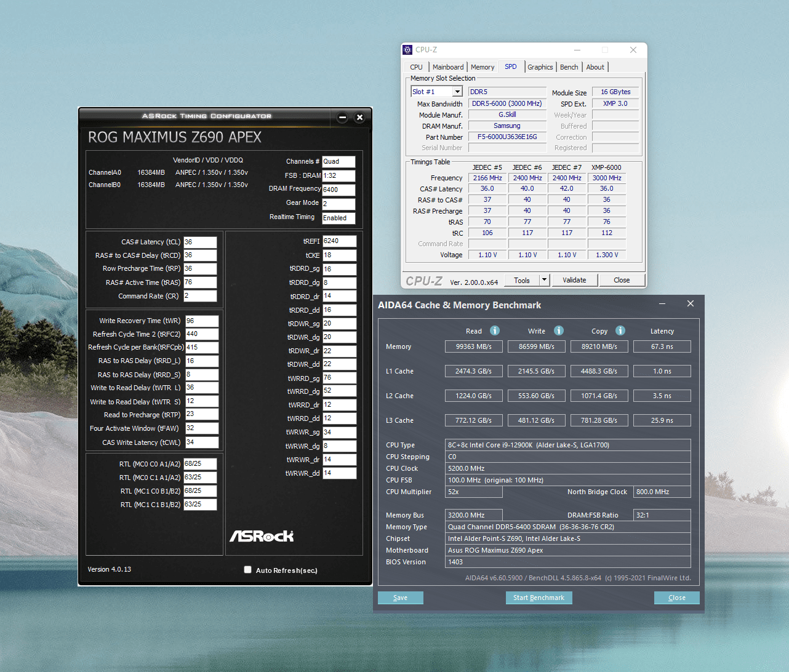Open the Tools dropdown arrow in CPU-Z
This screenshot has height=672, width=789.
pyautogui.click(x=544, y=280)
